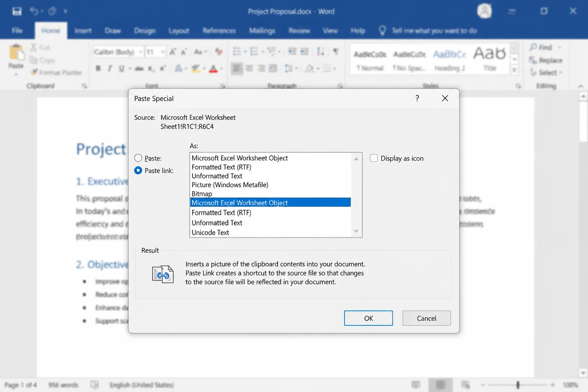The image size is (588, 392).
Task: Open the File tab
Action: pos(17,31)
